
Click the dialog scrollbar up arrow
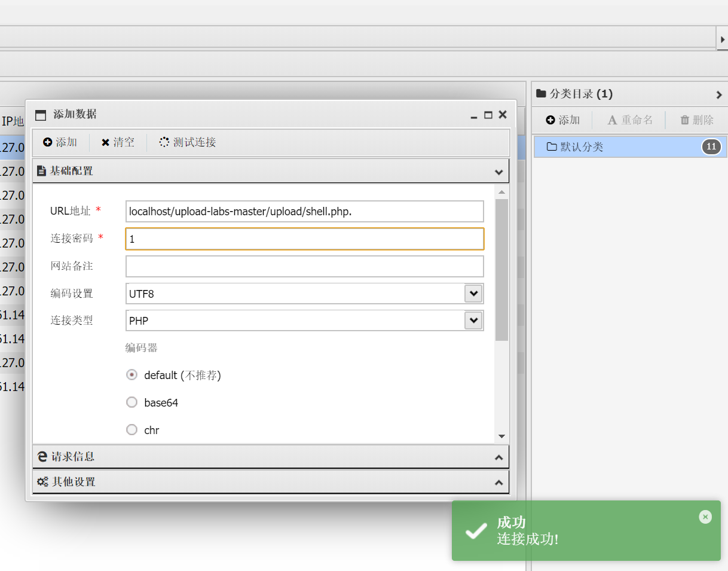(501, 192)
